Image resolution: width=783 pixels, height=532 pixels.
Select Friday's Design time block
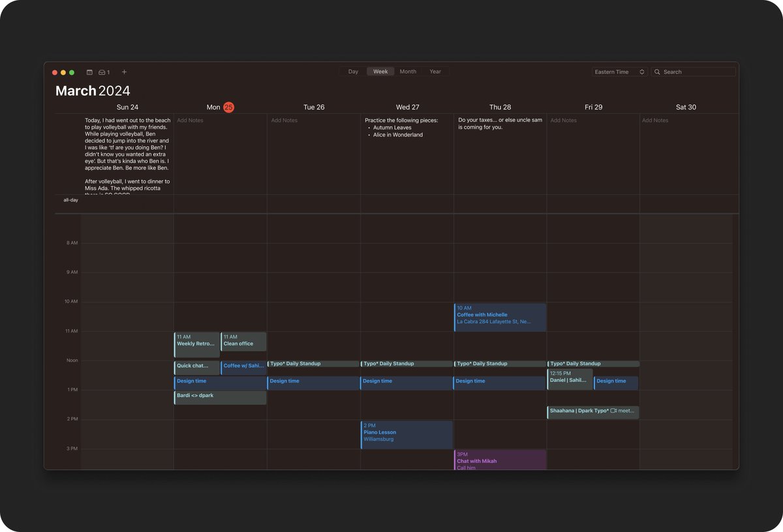[x=616, y=383]
